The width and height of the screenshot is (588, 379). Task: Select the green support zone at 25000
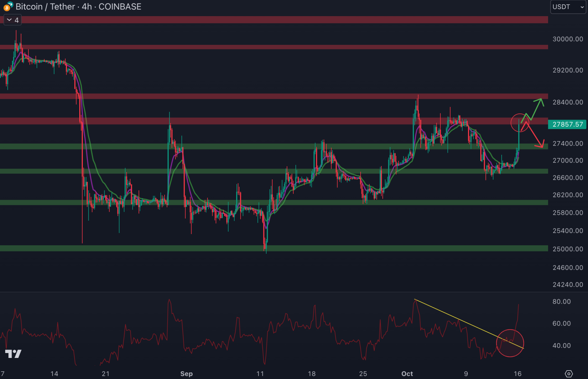click(274, 248)
